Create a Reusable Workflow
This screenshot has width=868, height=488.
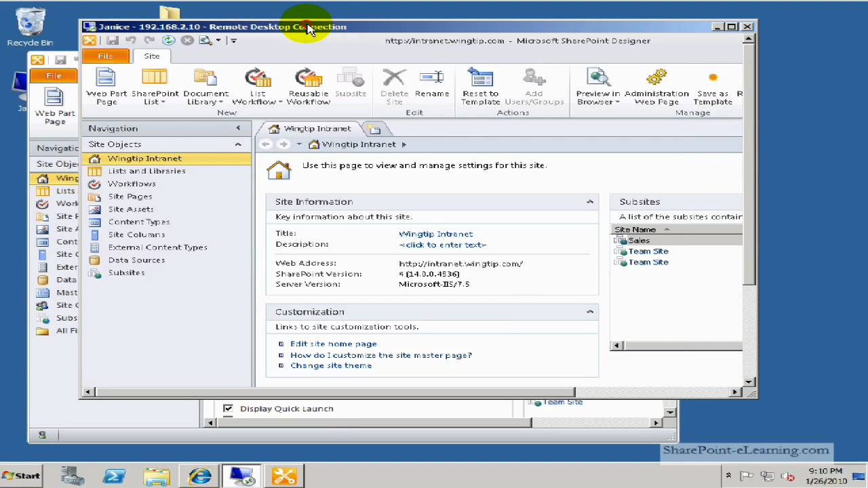309,87
